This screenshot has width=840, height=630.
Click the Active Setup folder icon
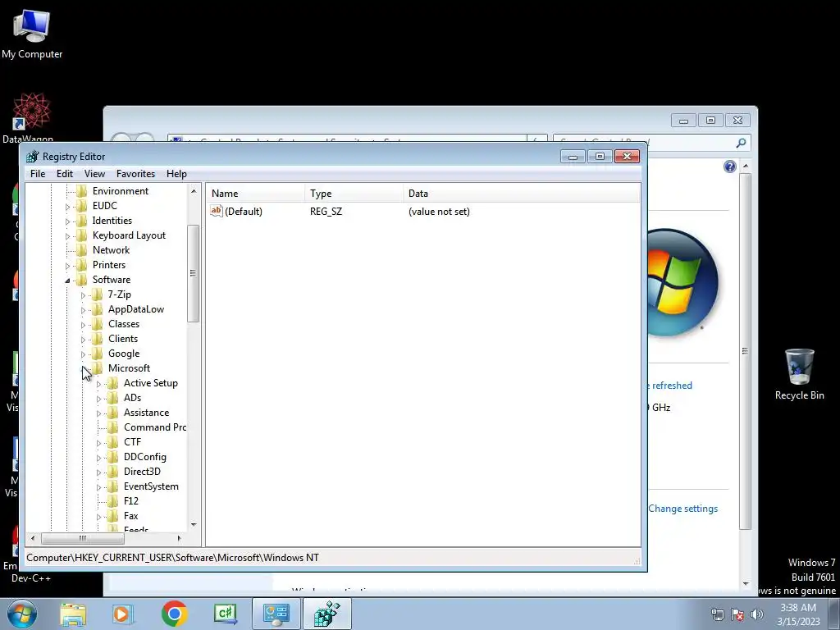click(x=112, y=383)
